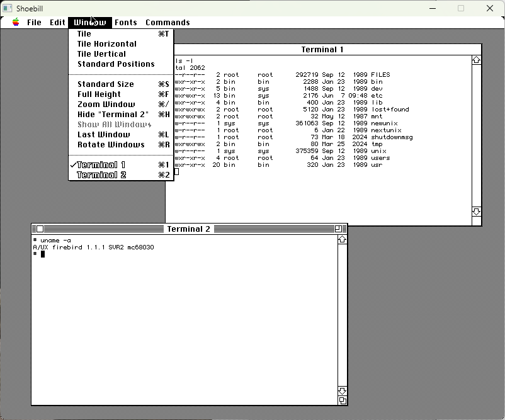Close the open Window menu

click(x=90, y=22)
